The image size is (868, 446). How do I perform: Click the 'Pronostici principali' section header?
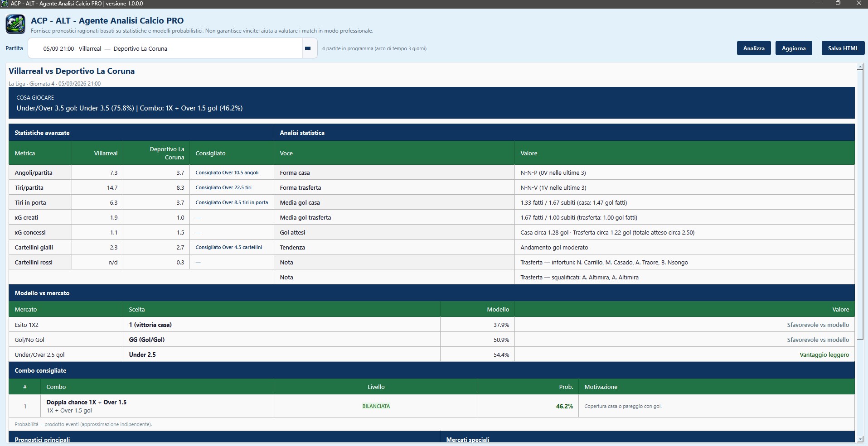click(x=42, y=439)
